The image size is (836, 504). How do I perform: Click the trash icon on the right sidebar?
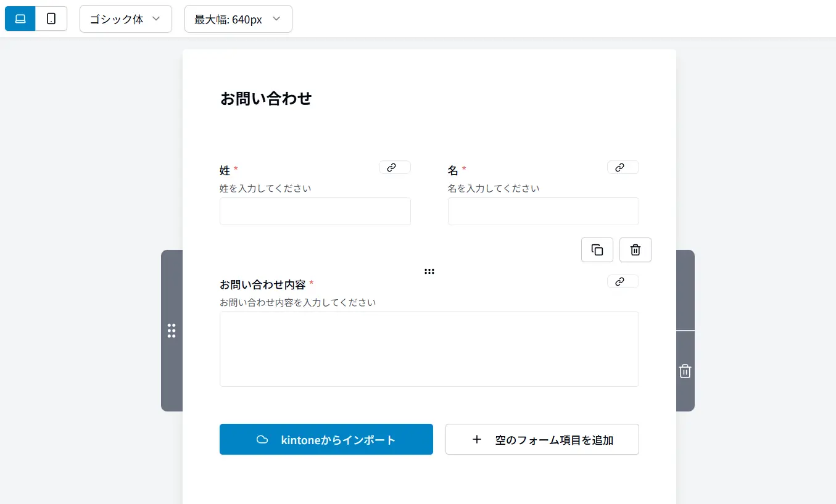tap(685, 371)
